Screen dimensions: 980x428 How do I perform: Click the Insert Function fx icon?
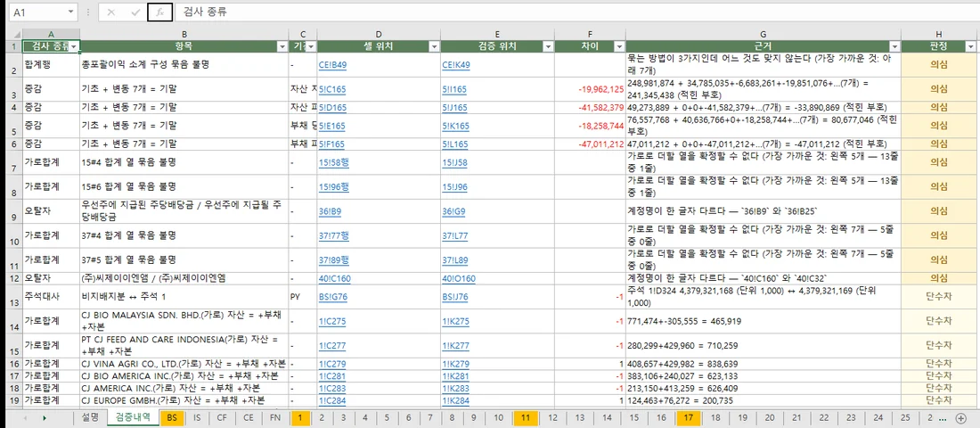tap(160, 12)
